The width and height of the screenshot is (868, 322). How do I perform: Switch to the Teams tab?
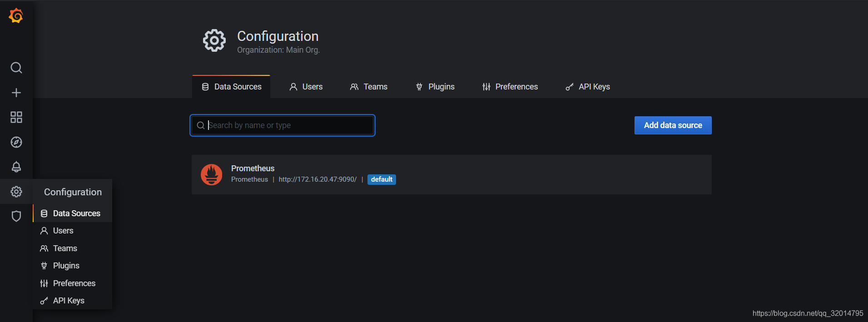click(369, 87)
